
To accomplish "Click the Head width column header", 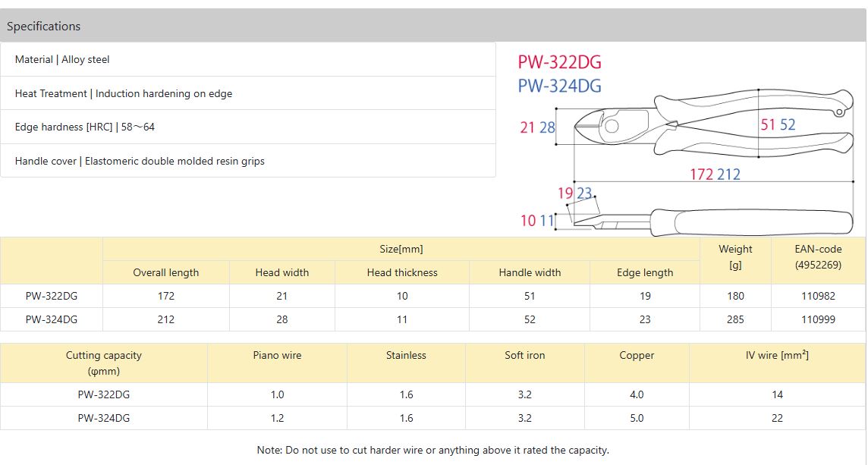I will point(282,272).
